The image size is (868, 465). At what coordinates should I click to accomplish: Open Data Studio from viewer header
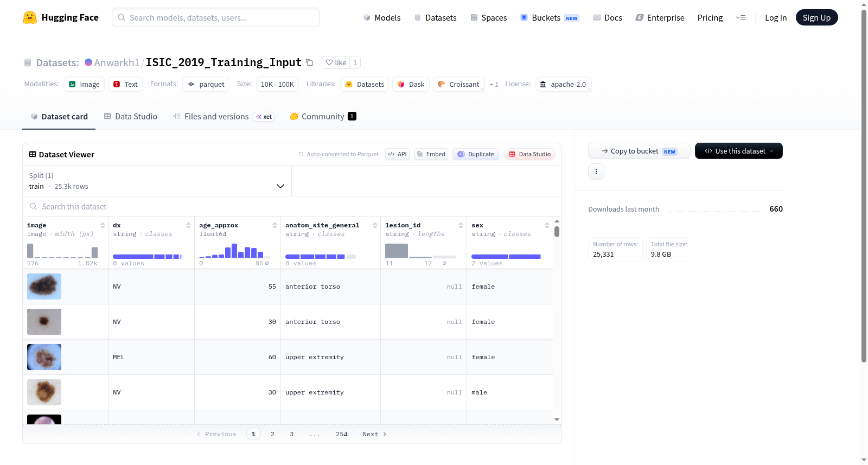click(529, 154)
